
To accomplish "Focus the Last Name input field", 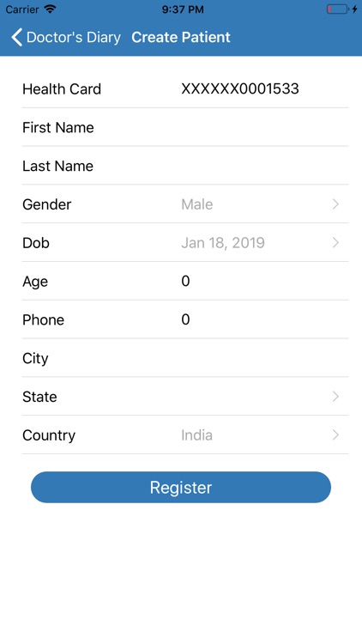I will (x=262, y=166).
